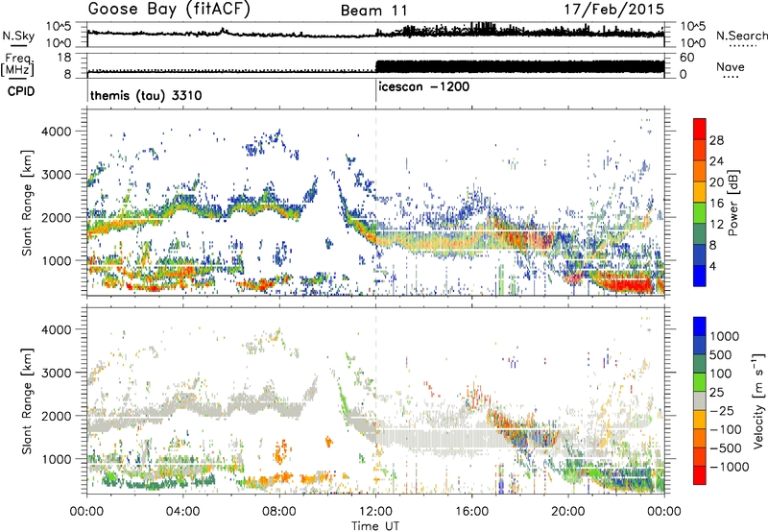The image size is (768, 532).
Task: Click the 'Velocity [m s⁻¹]' colorbar label
Action: click(758, 400)
